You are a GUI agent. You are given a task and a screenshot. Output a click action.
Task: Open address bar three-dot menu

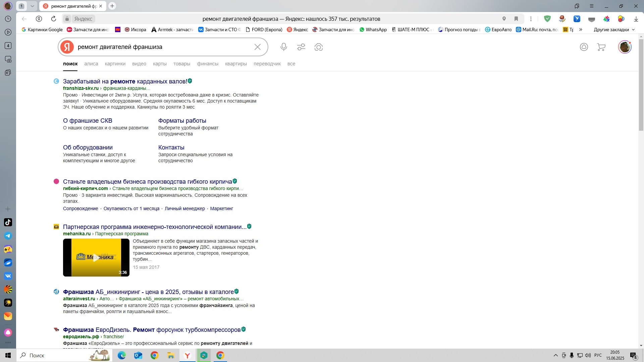[x=531, y=19]
